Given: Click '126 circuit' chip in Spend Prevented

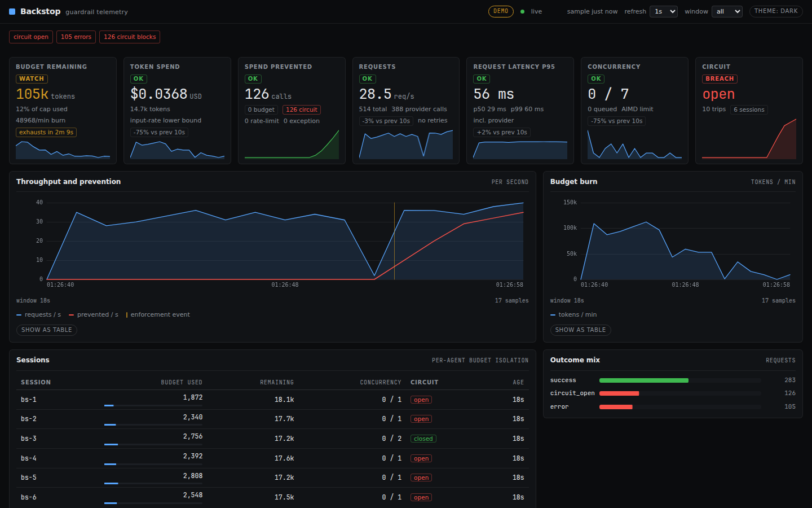Looking at the screenshot, I should [302, 110].
